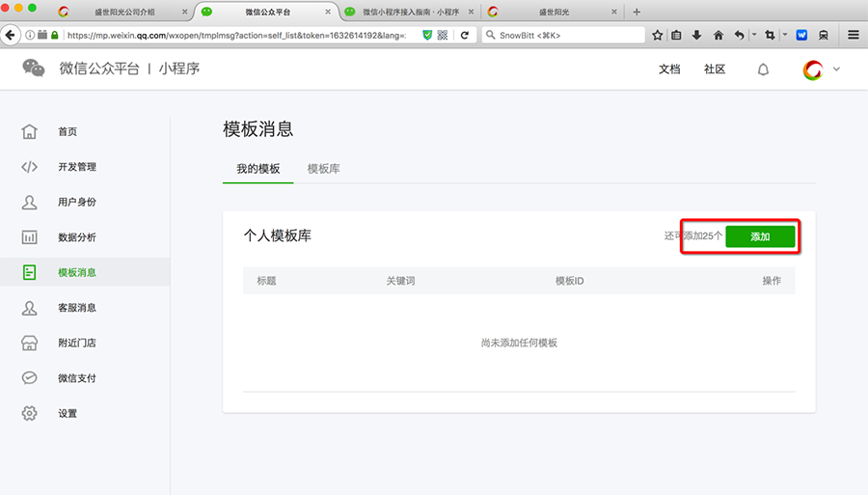This screenshot has height=495, width=868.
Task: Click the 关键词 column header
Action: click(x=400, y=281)
